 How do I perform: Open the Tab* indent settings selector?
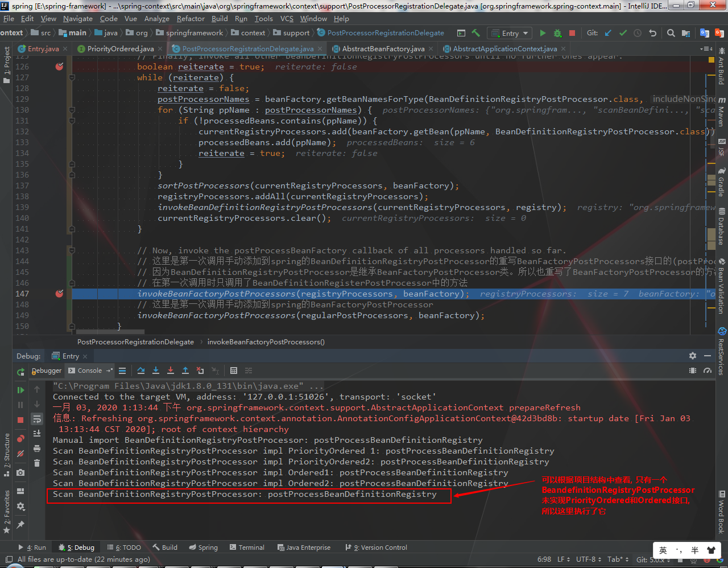click(618, 559)
